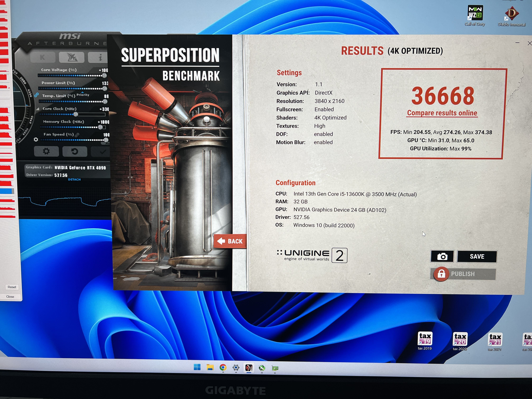Open fan settings gear beside Fan Speed
This screenshot has height=399, width=532.
click(36, 139)
